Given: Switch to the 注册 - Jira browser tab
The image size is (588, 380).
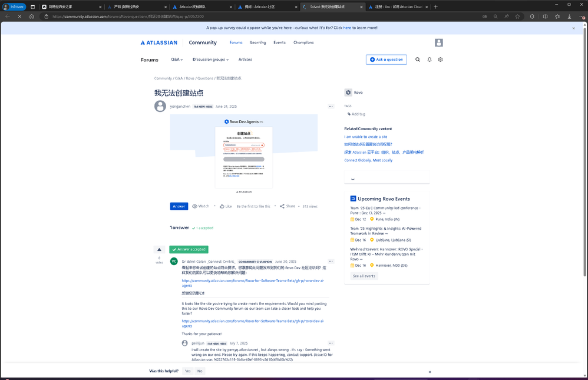Looking at the screenshot, I should (398, 6).
